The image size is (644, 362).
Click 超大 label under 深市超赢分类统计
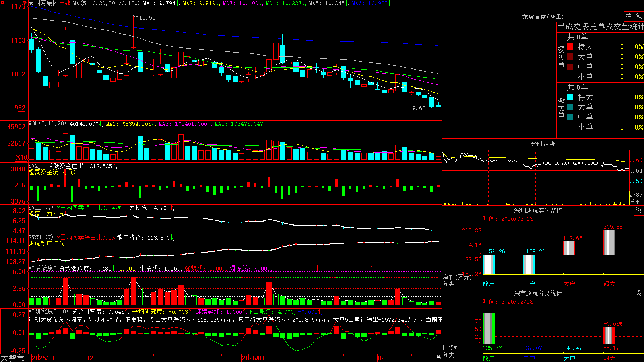pos(609,358)
